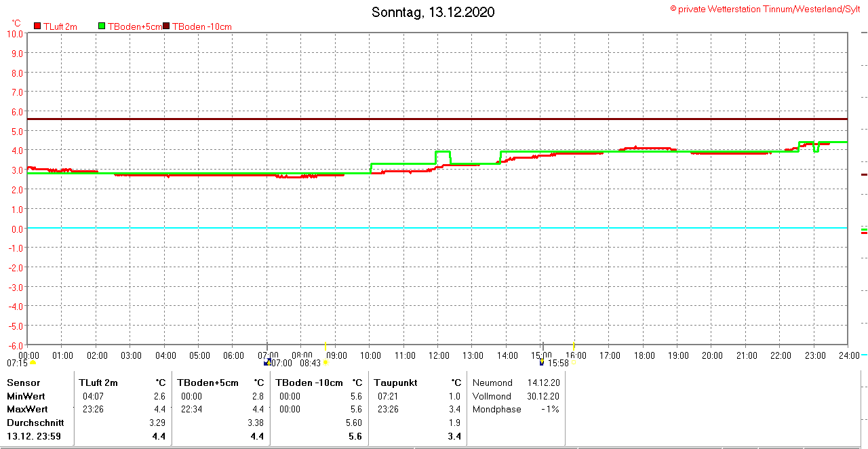Click the yellow sunrise marker next to 08:43
Screen dimensions: 868x449
tap(325, 363)
